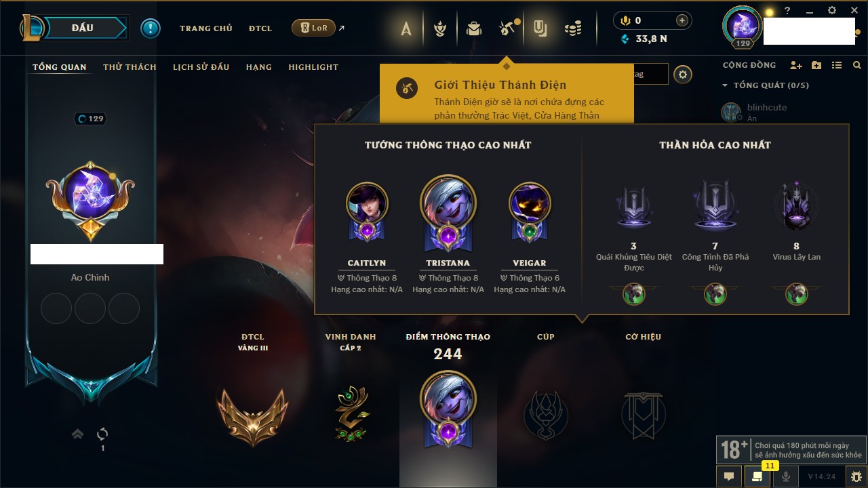Image resolution: width=868 pixels, height=488 pixels.
Task: Open the Collection backpack icon
Action: click(474, 28)
